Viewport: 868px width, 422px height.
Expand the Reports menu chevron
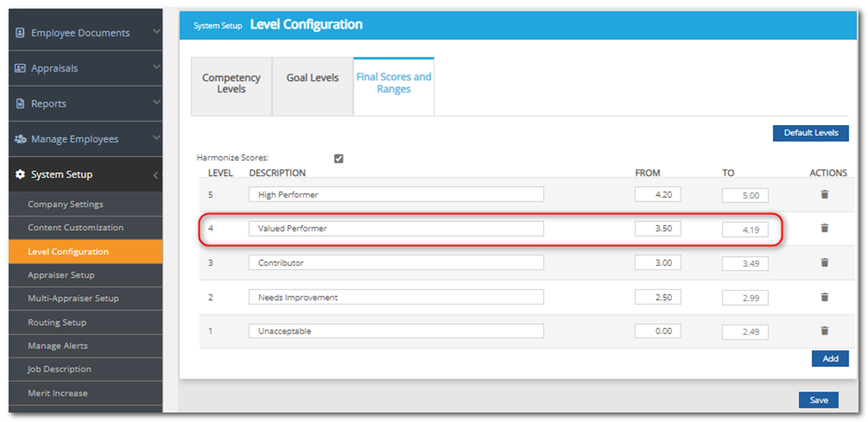[156, 103]
